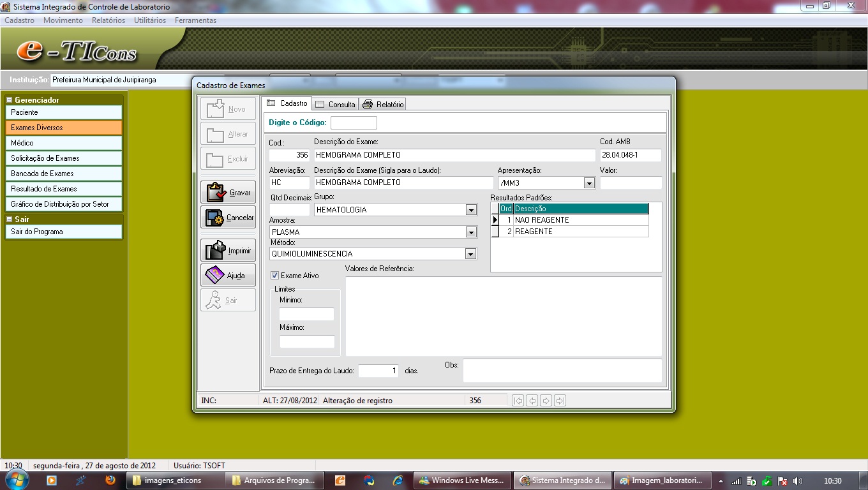Click Sair do Programa in sidebar
The image size is (868, 490).
point(63,232)
